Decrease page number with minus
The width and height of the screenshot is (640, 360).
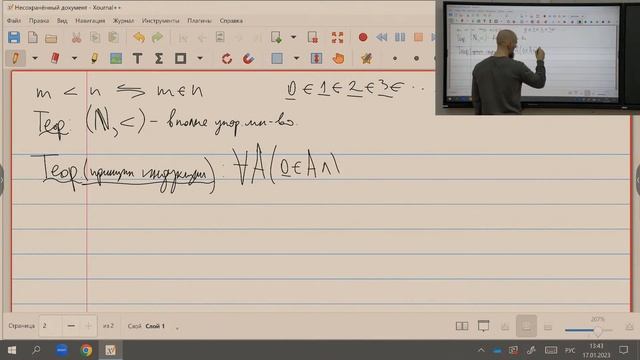(x=71, y=326)
